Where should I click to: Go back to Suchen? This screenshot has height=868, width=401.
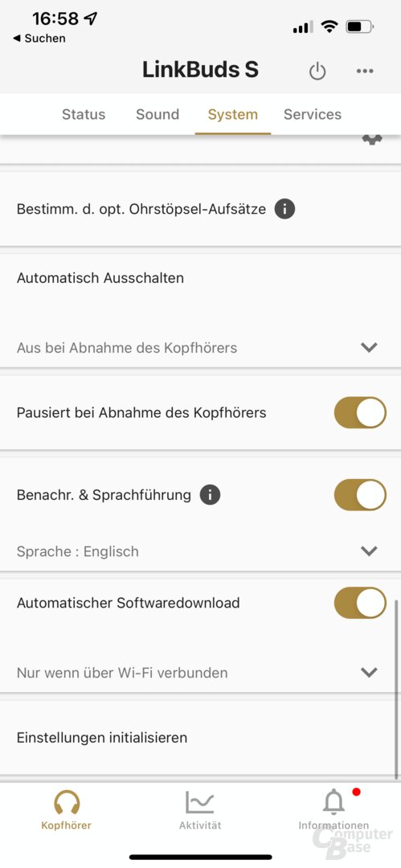tap(39, 39)
